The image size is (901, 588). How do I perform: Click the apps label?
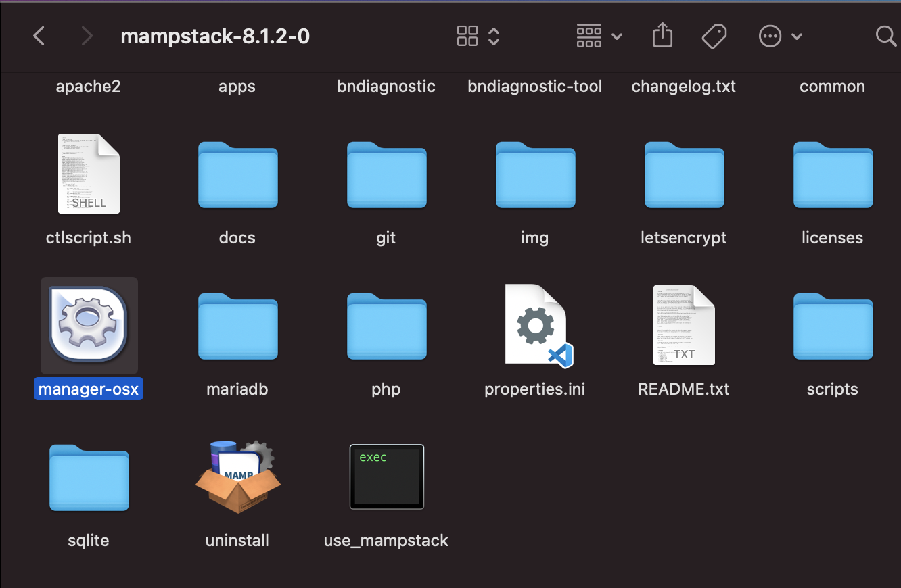pyautogui.click(x=237, y=87)
